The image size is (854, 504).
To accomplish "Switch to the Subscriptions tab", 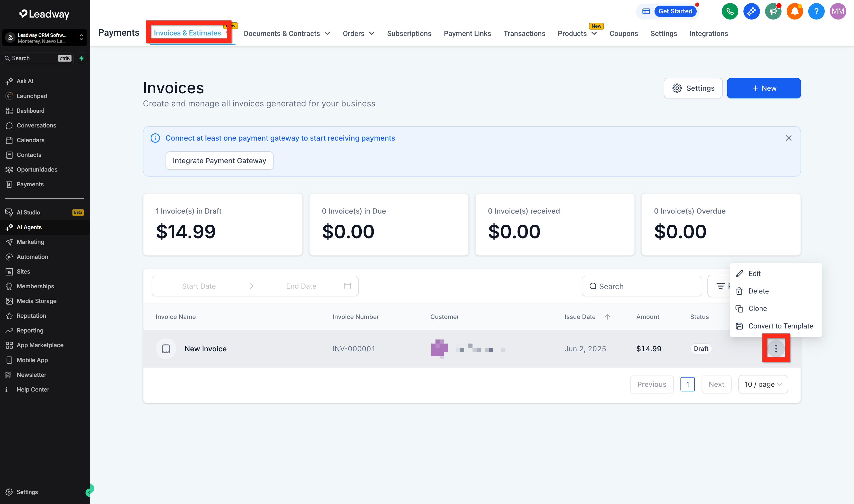I will [x=409, y=33].
